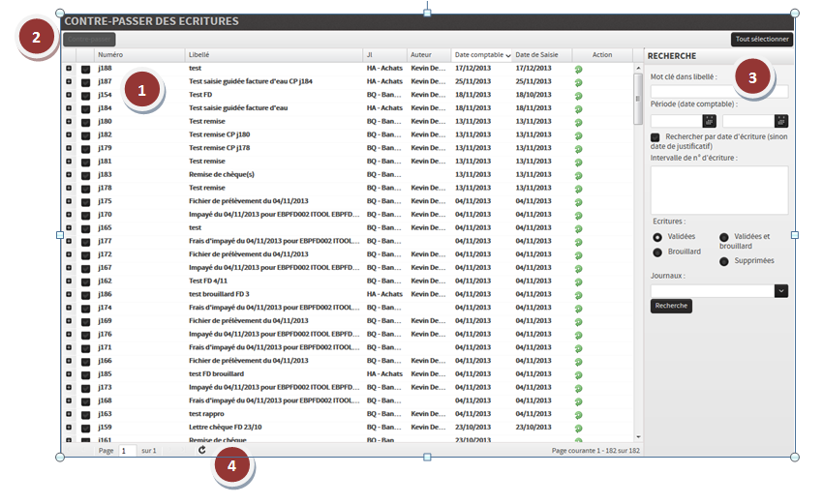Click inside 'Mot clé dans libellé' field
This screenshot has height=504, width=823.
[719, 91]
